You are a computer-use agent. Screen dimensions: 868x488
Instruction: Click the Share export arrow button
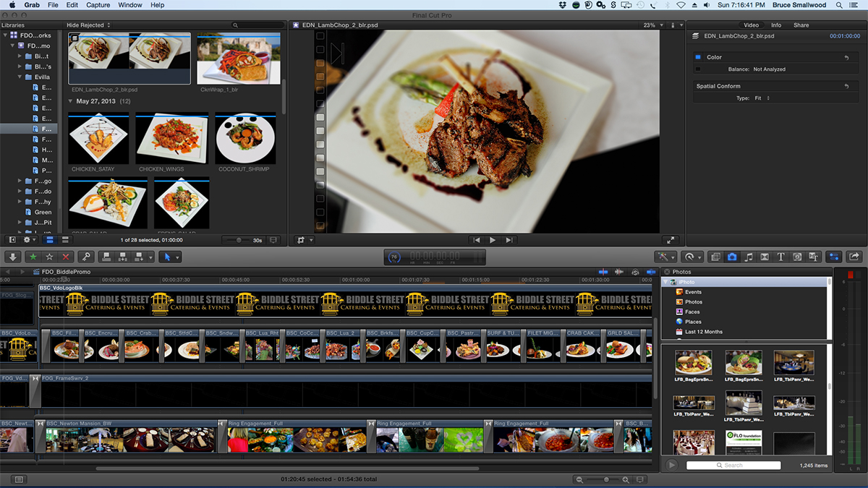click(x=854, y=257)
